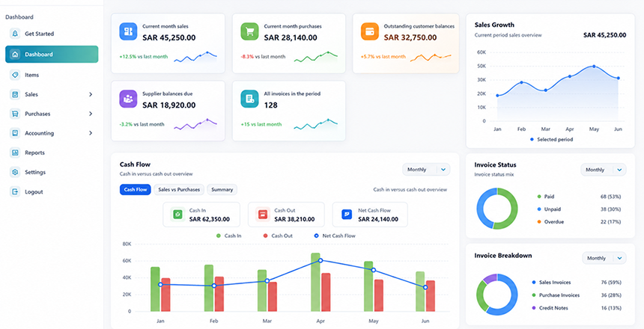Click the SAR 62,350.00 Cash In amount
The height and width of the screenshot is (329, 644).
pyautogui.click(x=210, y=219)
